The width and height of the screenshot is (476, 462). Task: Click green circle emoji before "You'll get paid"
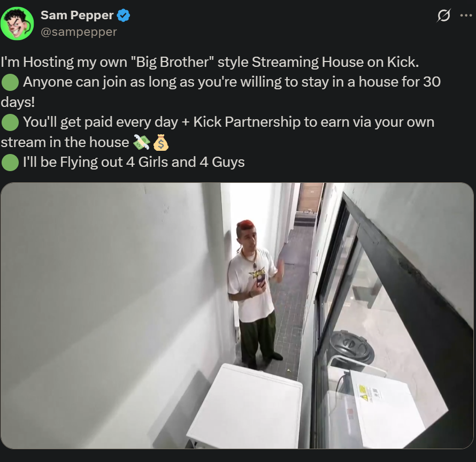[x=10, y=122]
